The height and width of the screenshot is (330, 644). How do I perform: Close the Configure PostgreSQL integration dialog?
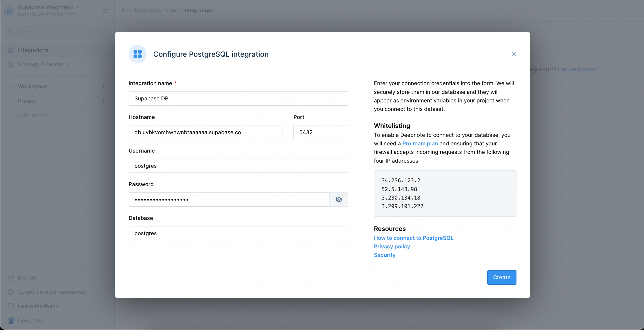(514, 54)
